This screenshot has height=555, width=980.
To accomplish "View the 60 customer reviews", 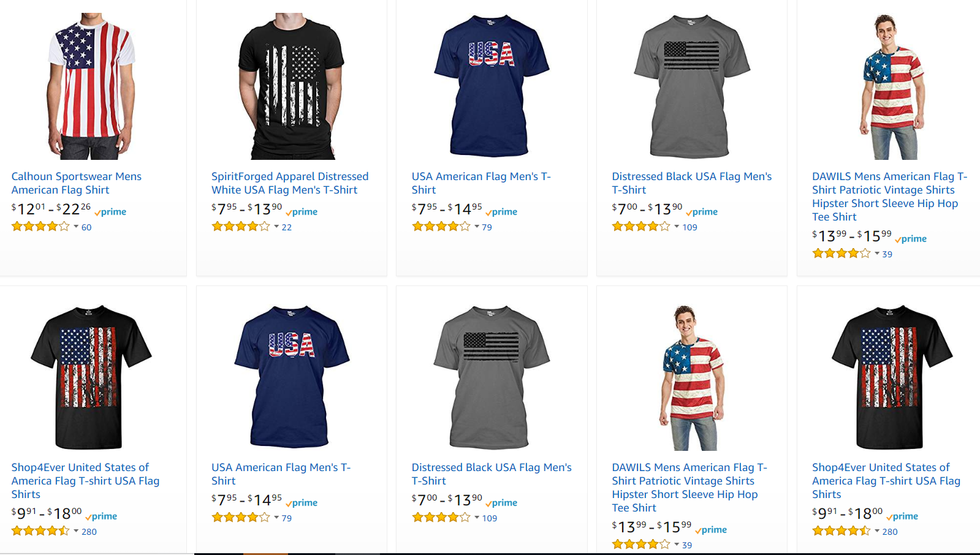I will [86, 227].
